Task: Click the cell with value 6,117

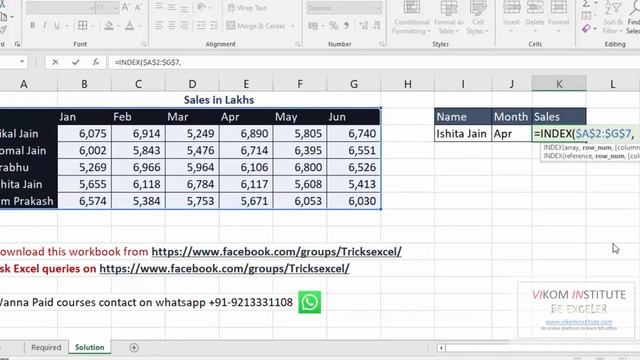Action: (246, 184)
